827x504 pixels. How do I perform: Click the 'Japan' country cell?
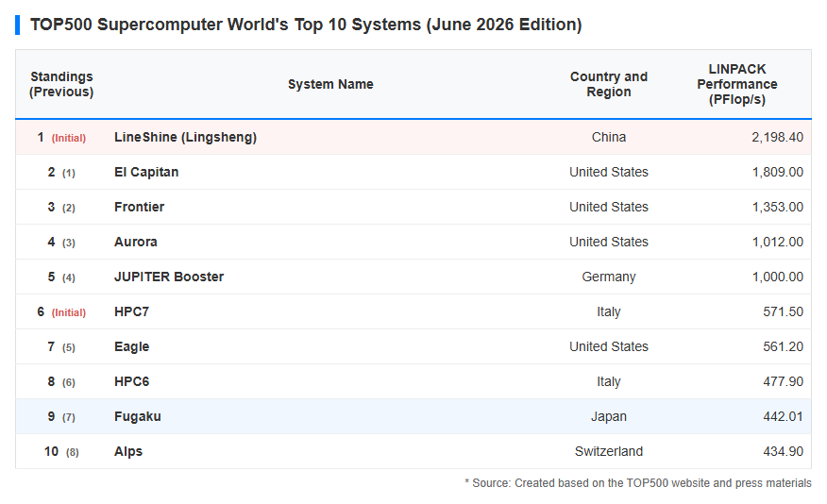pos(609,416)
